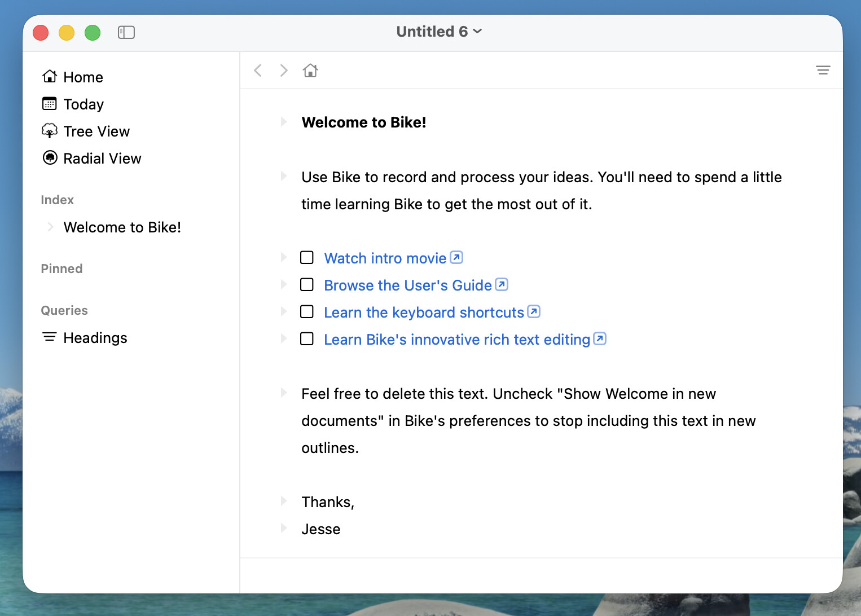Open Learn Bike's innovative rich text editing link
Viewport: 861px width, 616px height.
pyautogui.click(x=456, y=340)
